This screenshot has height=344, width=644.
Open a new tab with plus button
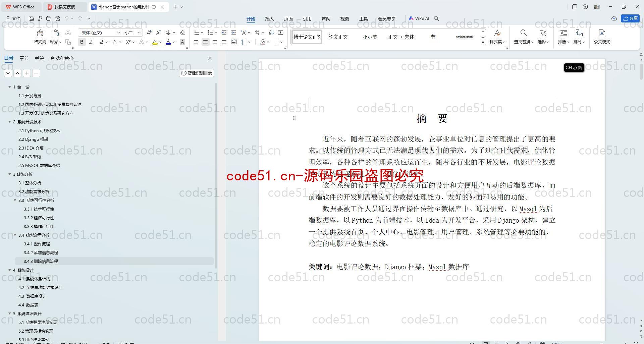pyautogui.click(x=175, y=7)
